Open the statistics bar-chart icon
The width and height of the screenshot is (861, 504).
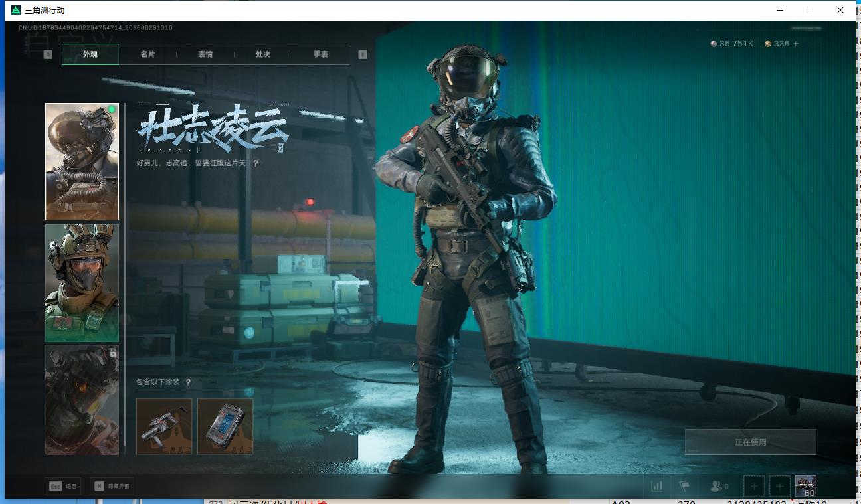coord(656,486)
